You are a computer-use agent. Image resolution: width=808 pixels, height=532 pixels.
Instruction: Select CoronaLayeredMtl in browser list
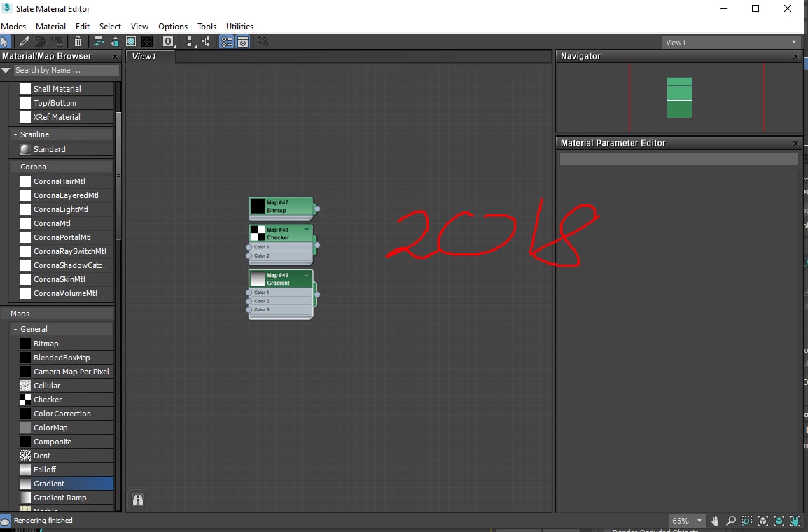(66, 196)
